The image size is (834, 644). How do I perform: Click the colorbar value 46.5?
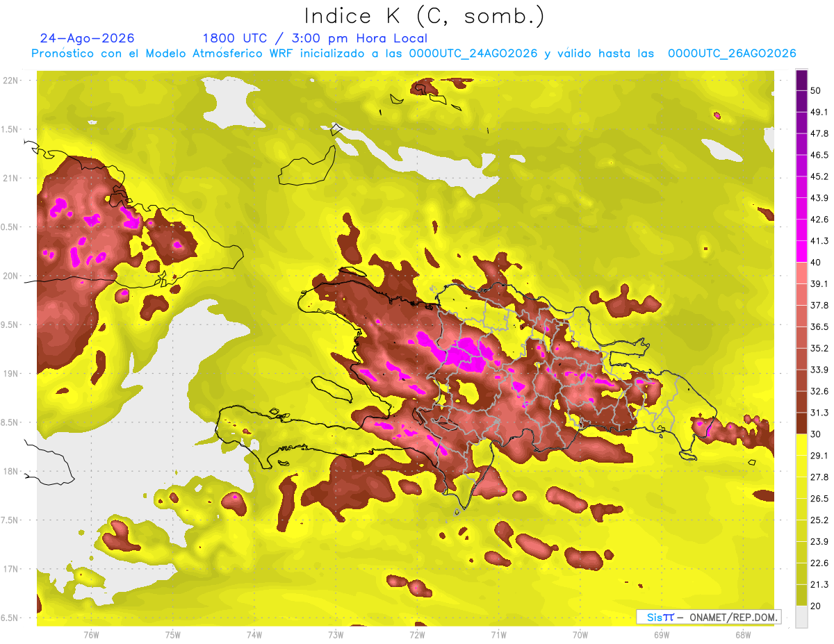(x=819, y=156)
